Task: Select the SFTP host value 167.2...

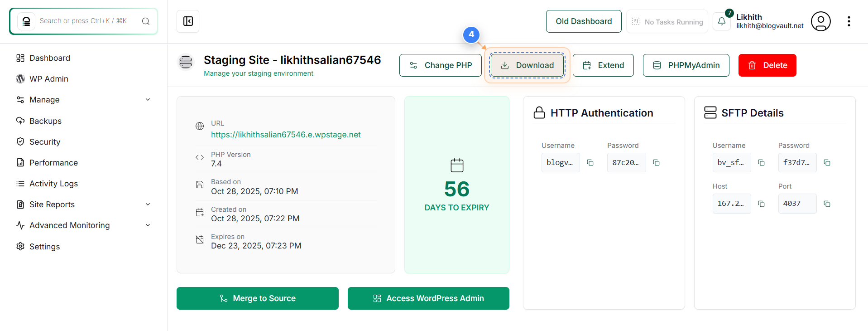Action: pyautogui.click(x=732, y=204)
